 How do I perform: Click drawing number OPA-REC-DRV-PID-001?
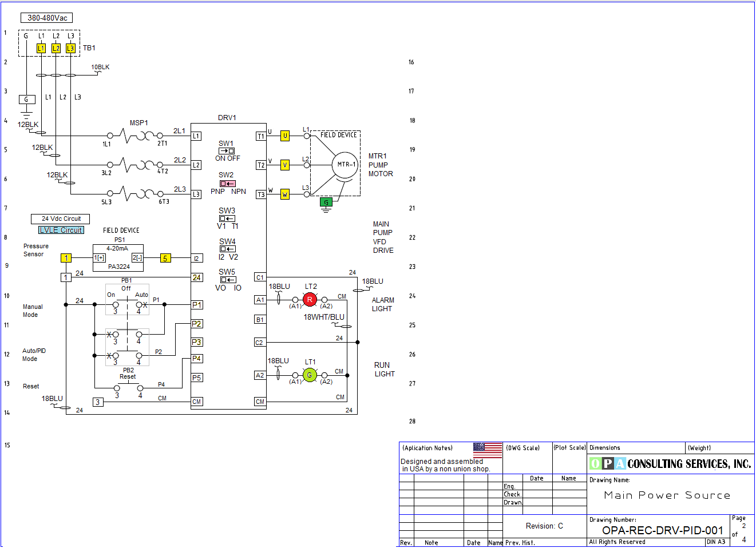pos(662,530)
